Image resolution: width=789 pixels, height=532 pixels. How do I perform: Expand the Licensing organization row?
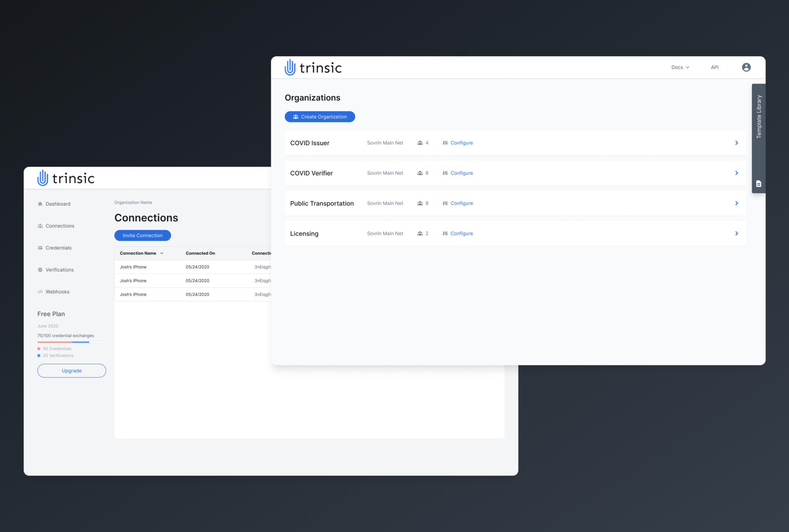(x=736, y=233)
